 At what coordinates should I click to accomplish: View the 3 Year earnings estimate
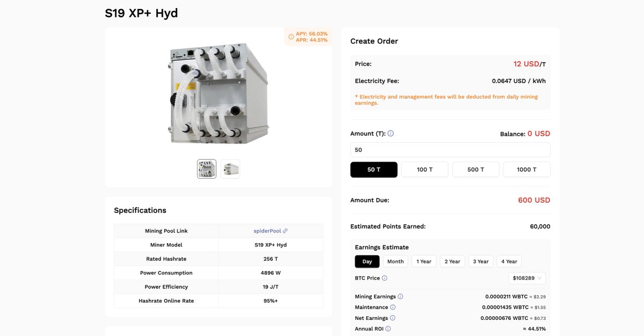(481, 261)
